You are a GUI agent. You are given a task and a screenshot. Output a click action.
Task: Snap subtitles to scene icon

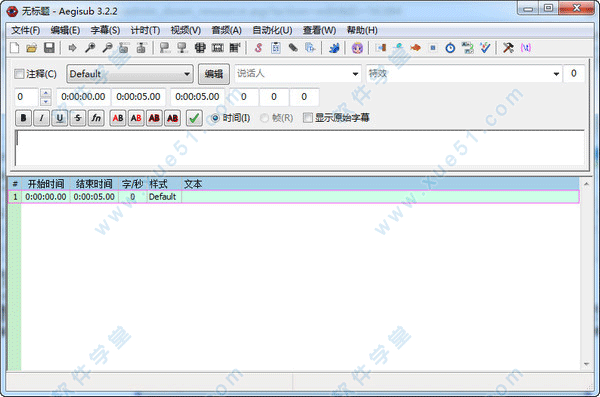(217, 48)
